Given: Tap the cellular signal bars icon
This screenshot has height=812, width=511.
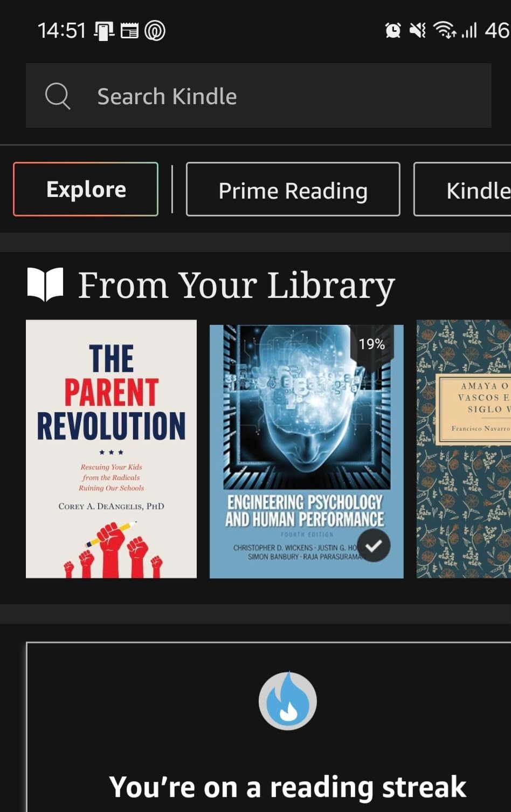Looking at the screenshot, I should (x=469, y=30).
